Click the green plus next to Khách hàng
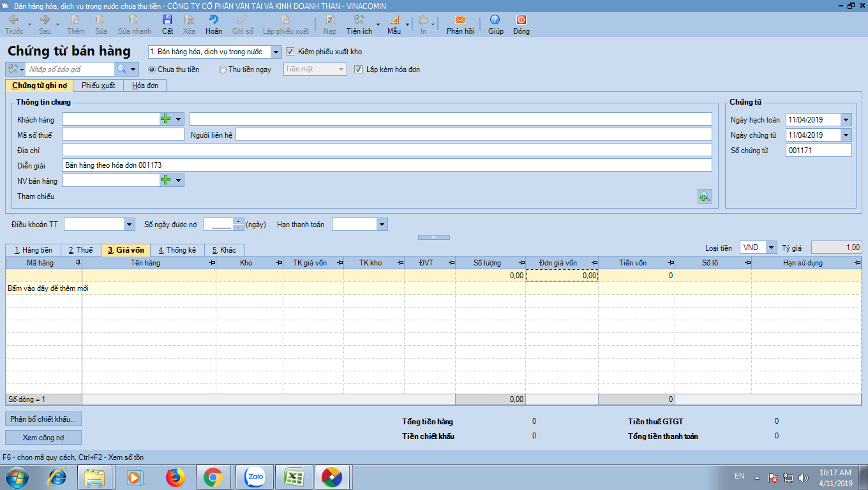The image size is (868, 490). [166, 119]
